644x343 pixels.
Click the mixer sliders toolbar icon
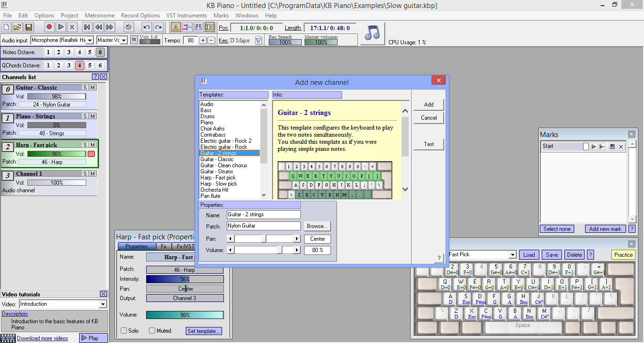(x=187, y=27)
